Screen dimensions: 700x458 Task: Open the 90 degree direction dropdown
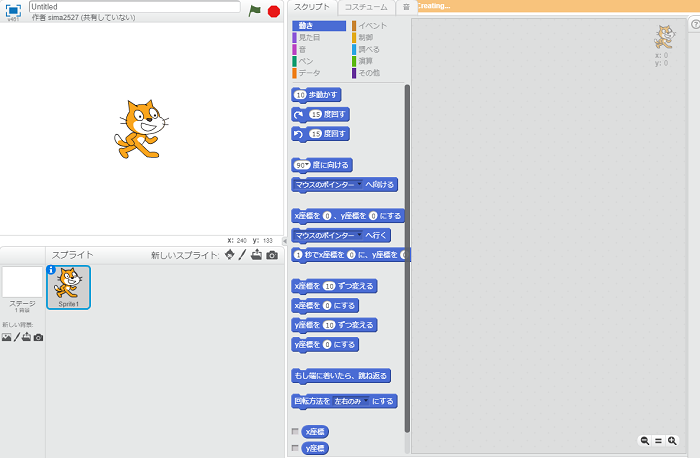point(307,164)
